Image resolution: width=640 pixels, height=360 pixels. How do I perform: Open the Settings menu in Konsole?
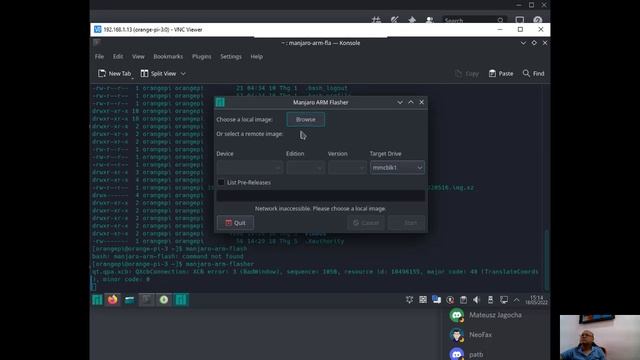point(231,57)
